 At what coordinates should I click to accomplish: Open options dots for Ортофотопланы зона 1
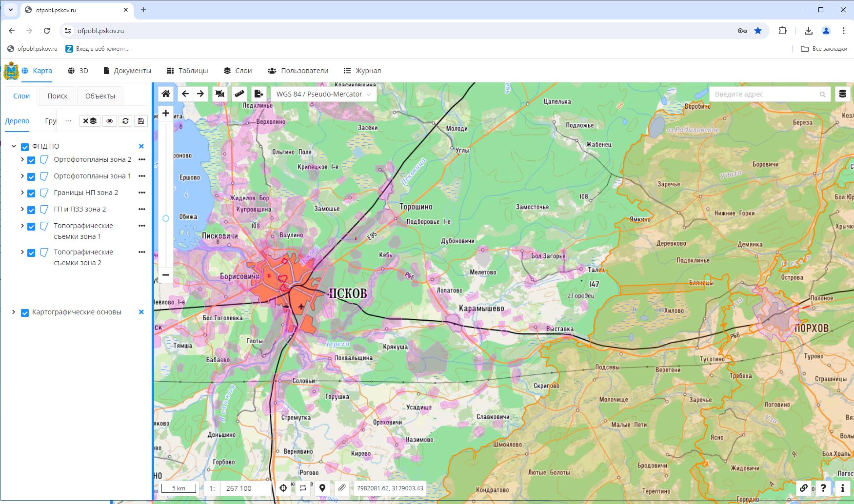[x=142, y=176]
